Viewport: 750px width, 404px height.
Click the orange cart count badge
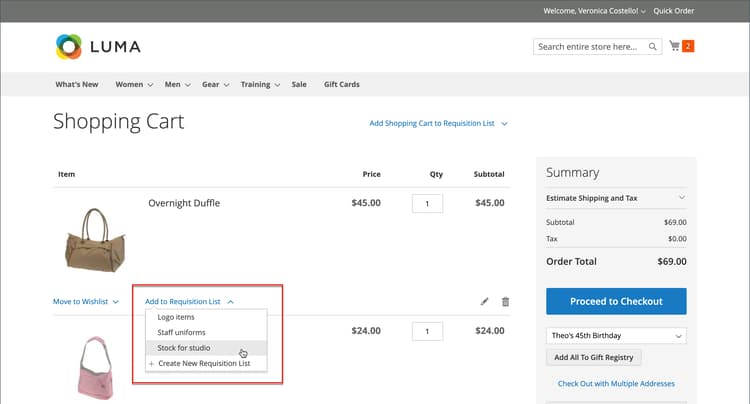pyautogui.click(x=688, y=46)
